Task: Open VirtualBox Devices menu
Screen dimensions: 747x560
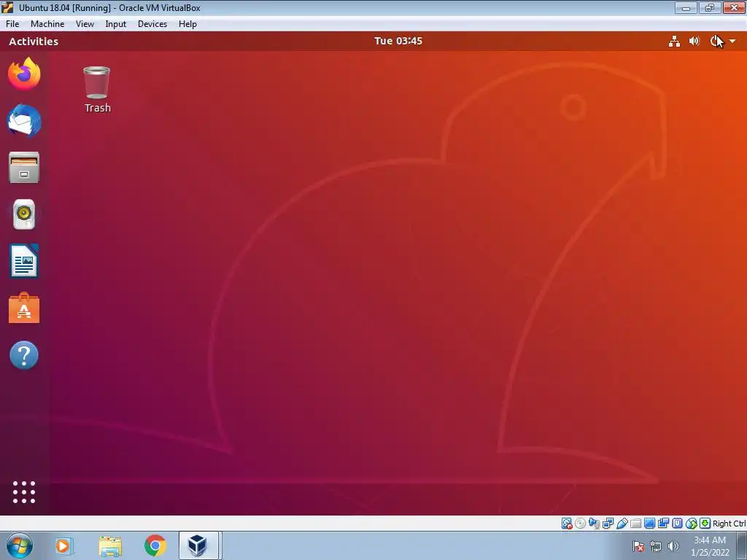Action: 152,24
